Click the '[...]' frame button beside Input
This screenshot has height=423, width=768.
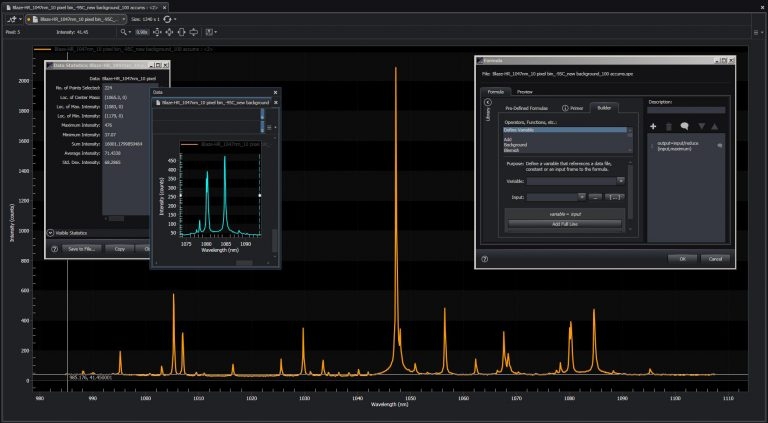tap(615, 197)
